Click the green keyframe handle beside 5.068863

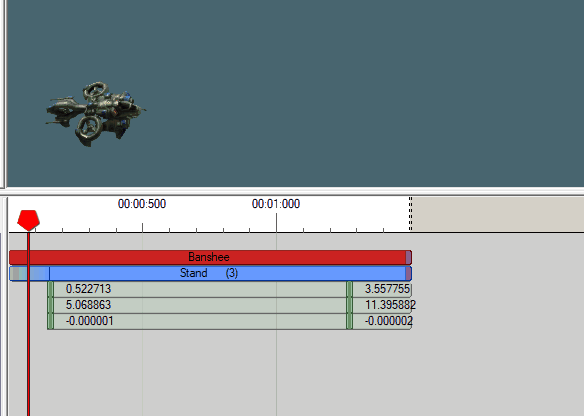tap(51, 305)
